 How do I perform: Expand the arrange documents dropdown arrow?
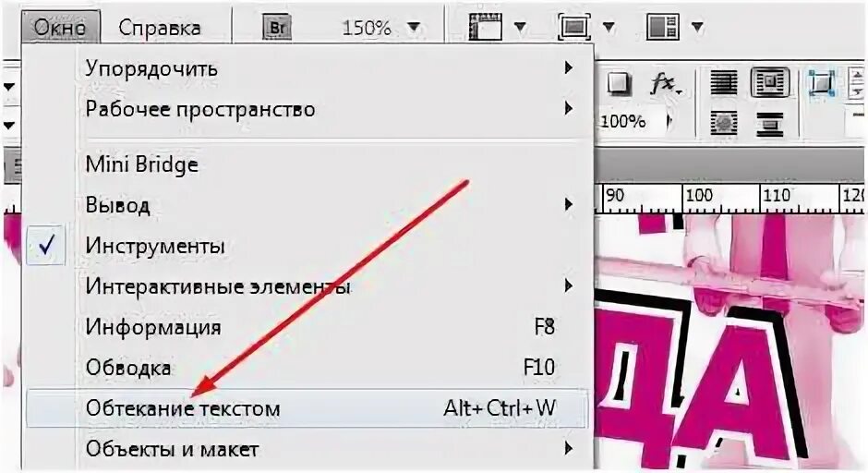pos(697,27)
